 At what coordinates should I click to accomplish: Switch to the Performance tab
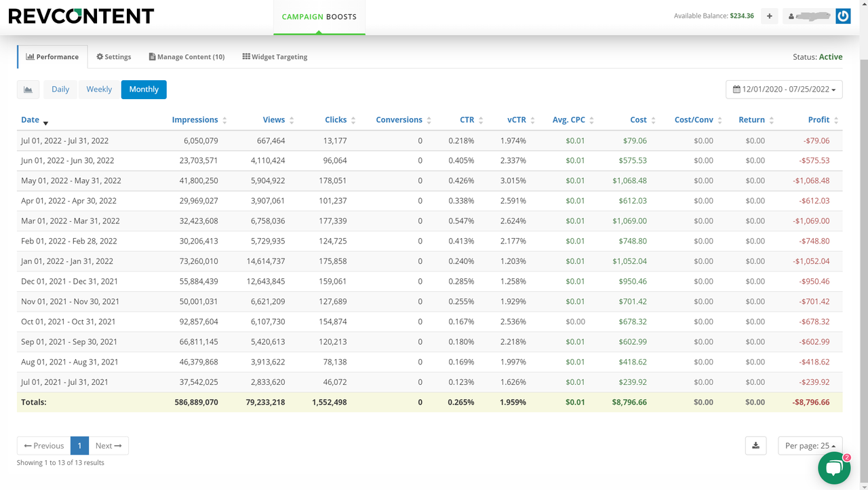pyautogui.click(x=52, y=57)
